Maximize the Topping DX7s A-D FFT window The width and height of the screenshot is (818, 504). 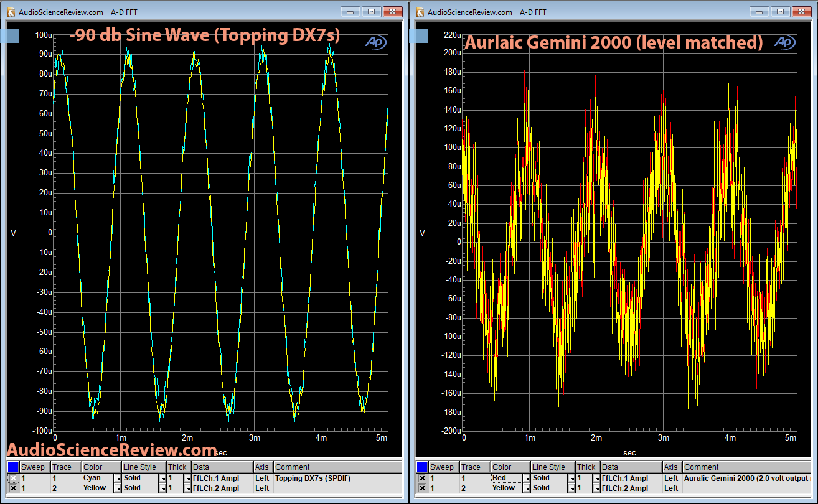click(371, 12)
